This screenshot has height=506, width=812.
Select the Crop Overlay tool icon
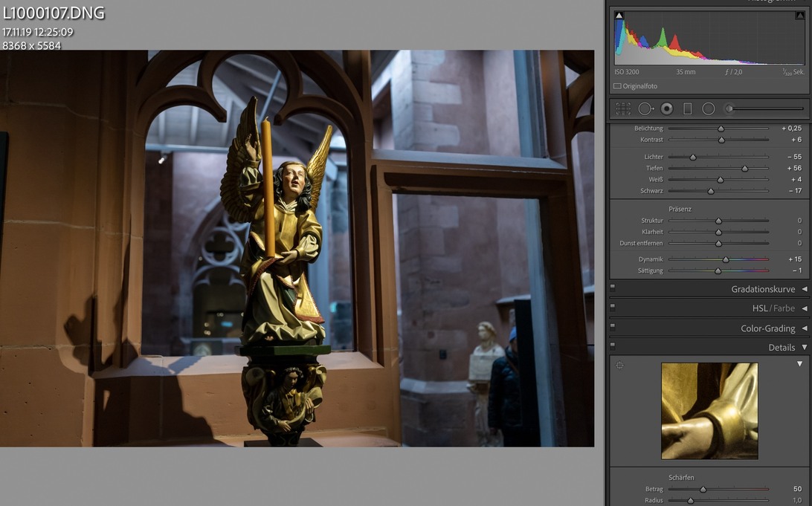click(623, 108)
